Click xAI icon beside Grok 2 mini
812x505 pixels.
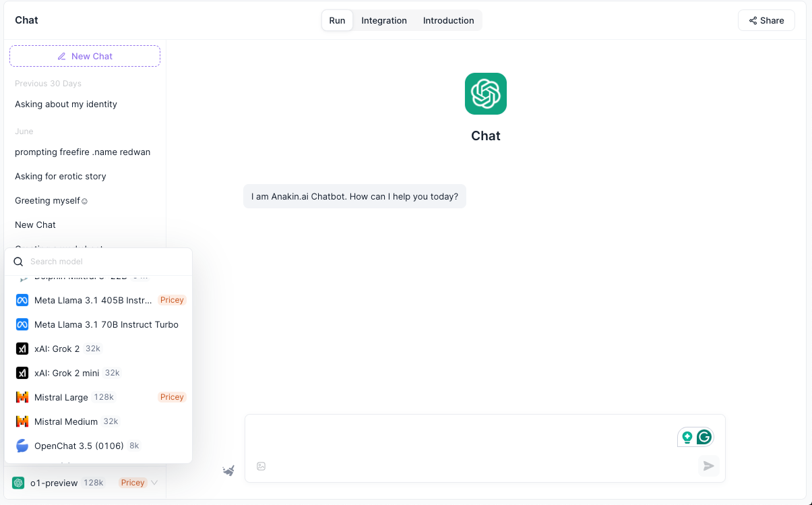[x=22, y=373]
